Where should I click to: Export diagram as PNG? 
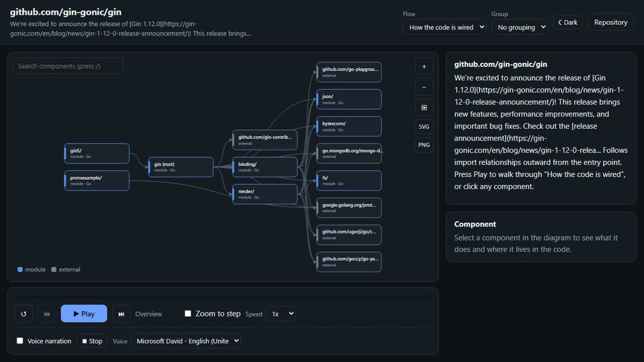(x=424, y=145)
